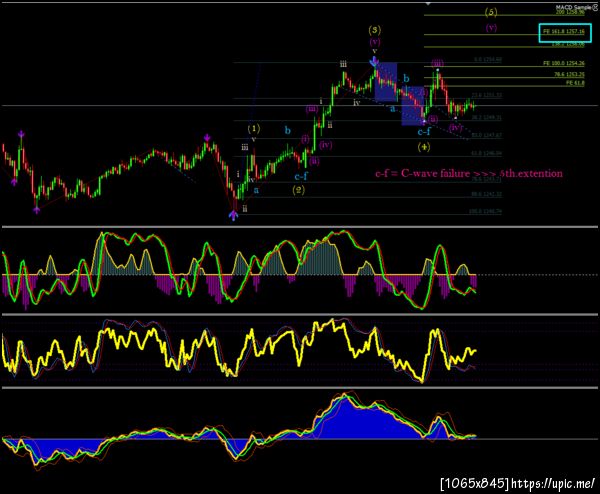The image size is (600, 494).
Task: Select the chart shift triangle marker at top
Action: click(x=428, y=3)
